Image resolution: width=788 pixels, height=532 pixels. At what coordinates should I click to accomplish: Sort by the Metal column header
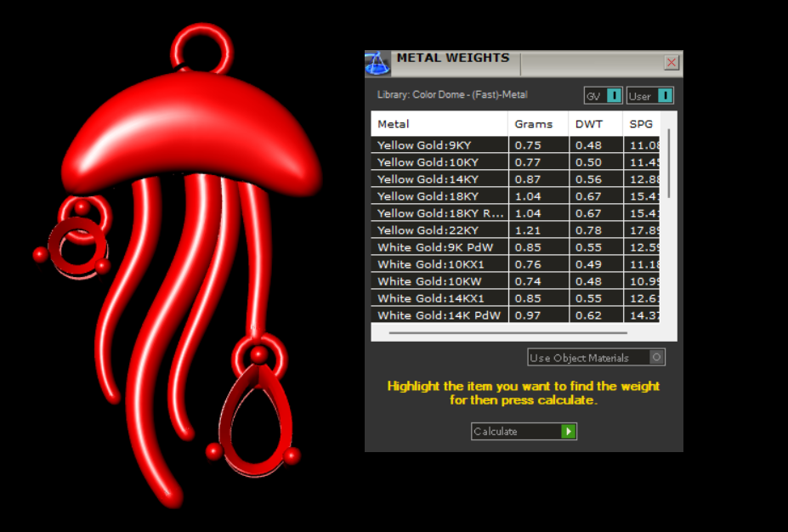439,124
